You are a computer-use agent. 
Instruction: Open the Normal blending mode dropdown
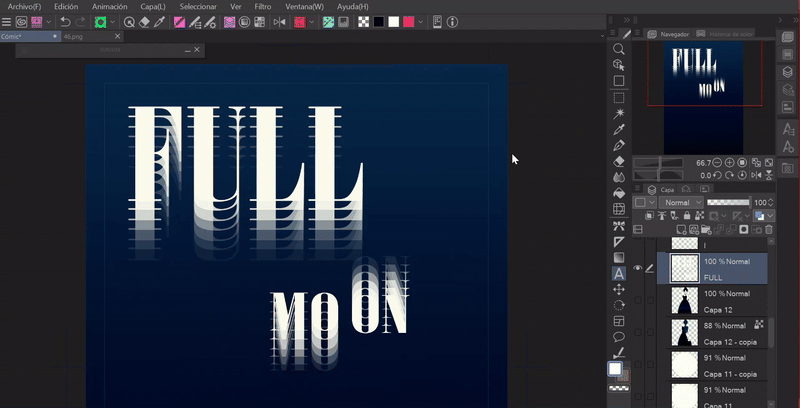[681, 202]
